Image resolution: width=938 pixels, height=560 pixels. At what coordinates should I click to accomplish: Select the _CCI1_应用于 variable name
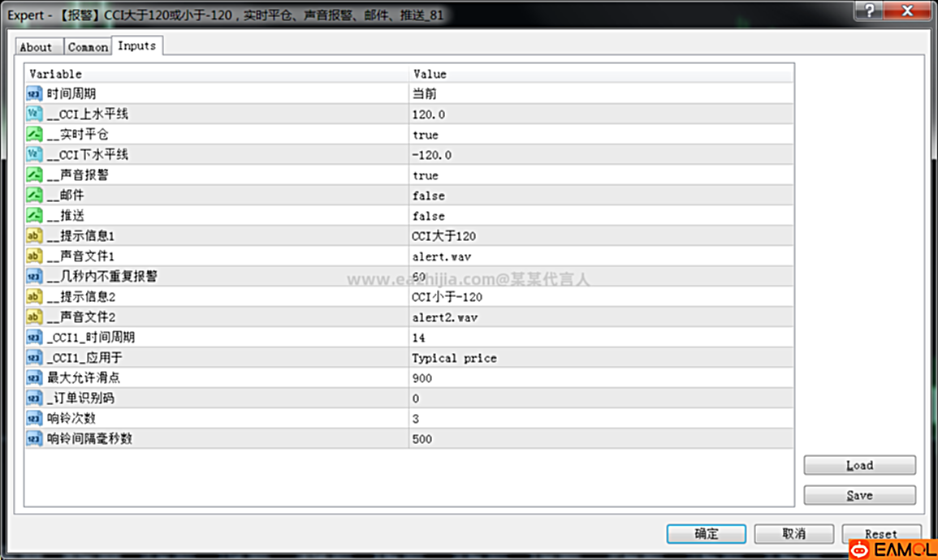[84, 358]
